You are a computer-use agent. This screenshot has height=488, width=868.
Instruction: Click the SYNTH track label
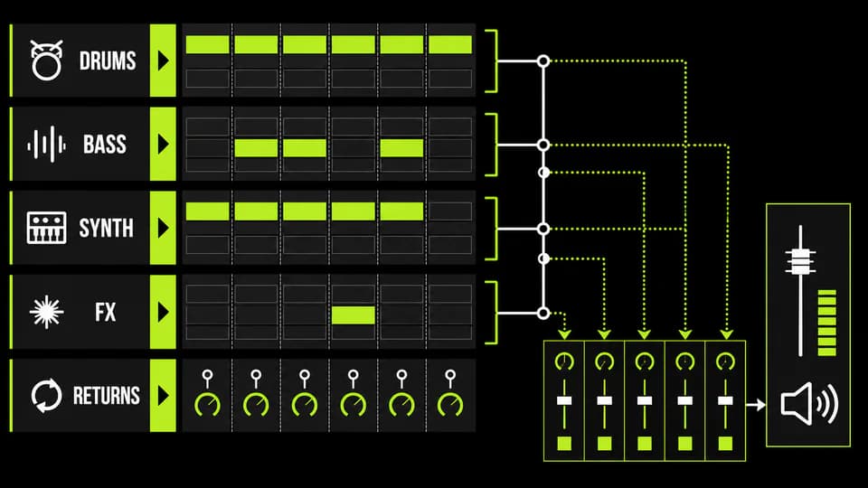coord(107,228)
